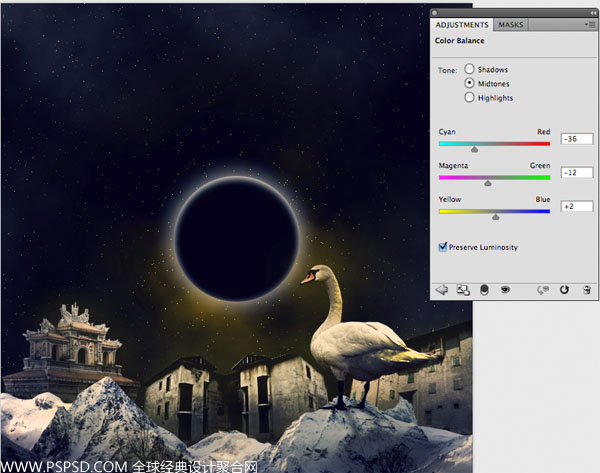Click the Yellow-Blue value field showing +2
Viewport: 600px width, 473px height.
(577, 206)
